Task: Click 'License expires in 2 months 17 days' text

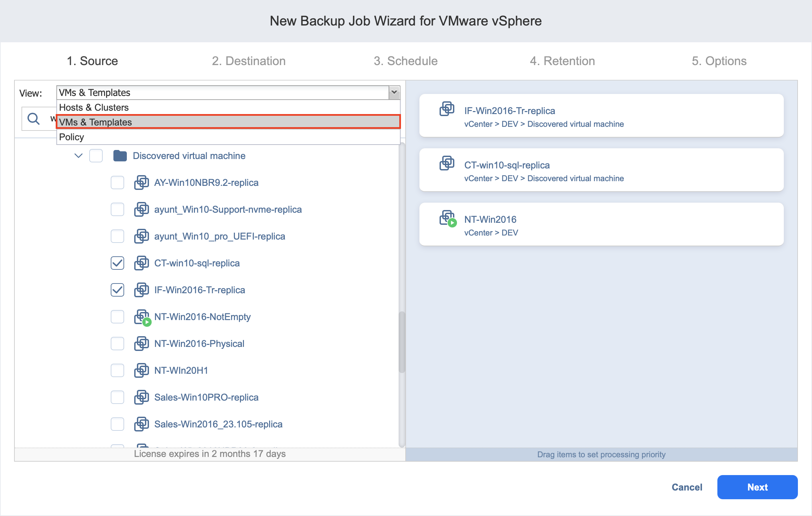Action: pos(210,454)
